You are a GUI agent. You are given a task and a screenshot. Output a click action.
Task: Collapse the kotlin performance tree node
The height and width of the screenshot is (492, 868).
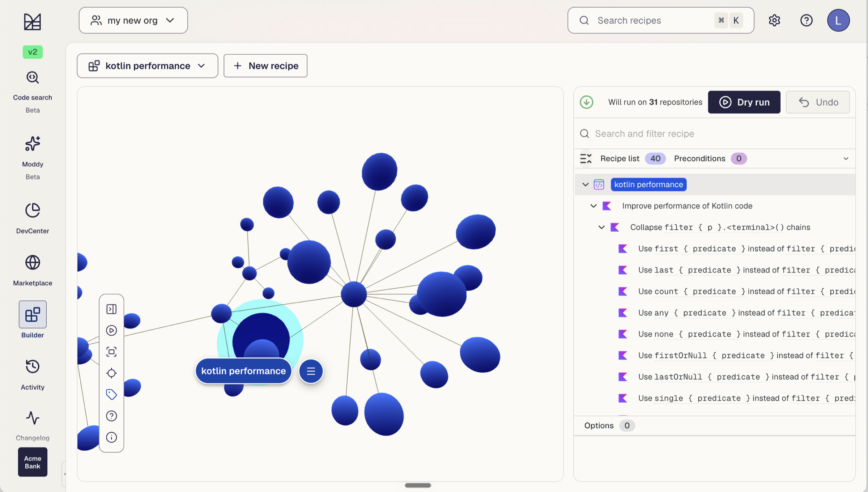[585, 184]
